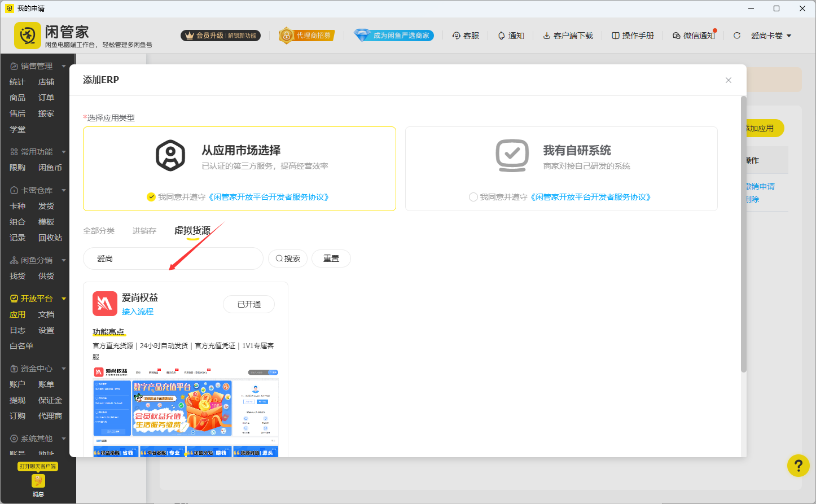Open the 爱尚卡卷 account dropdown

pyautogui.click(x=770, y=35)
